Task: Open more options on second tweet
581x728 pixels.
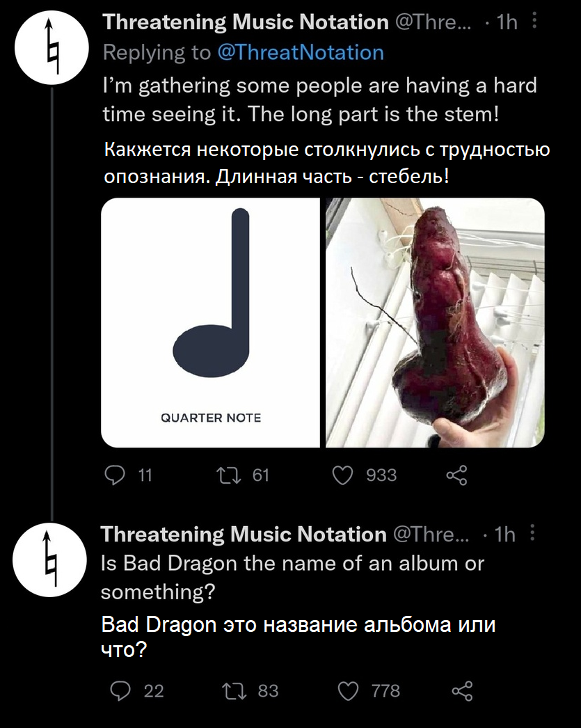Action: (533, 534)
